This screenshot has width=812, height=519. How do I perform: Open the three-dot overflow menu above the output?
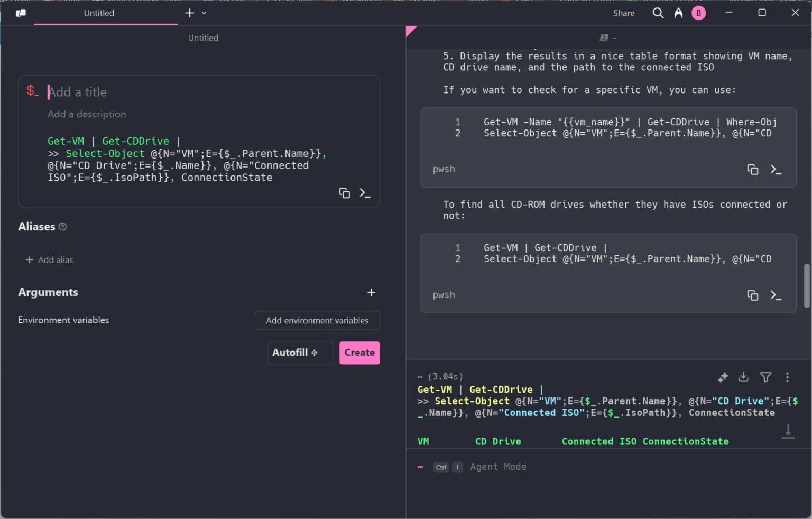click(787, 377)
